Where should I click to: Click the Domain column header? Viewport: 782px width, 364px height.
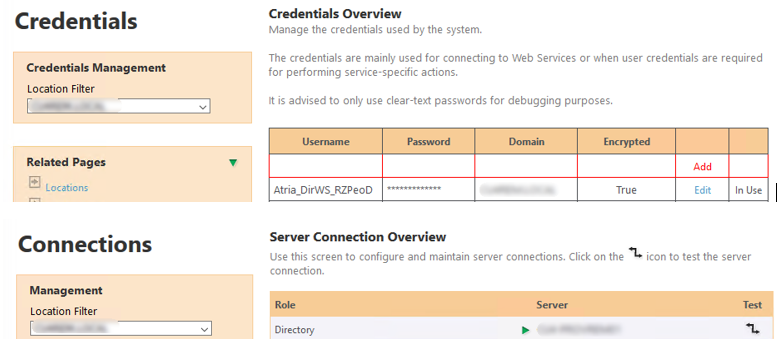tap(526, 141)
